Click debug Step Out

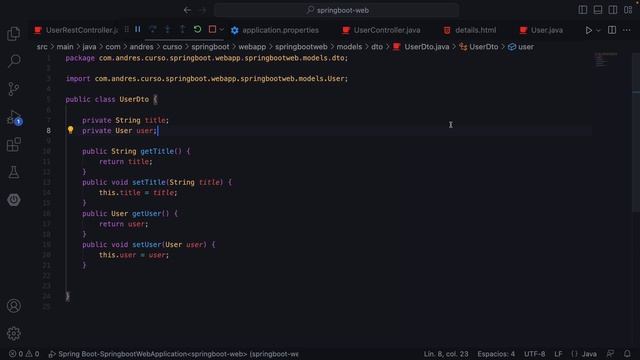[182, 29]
